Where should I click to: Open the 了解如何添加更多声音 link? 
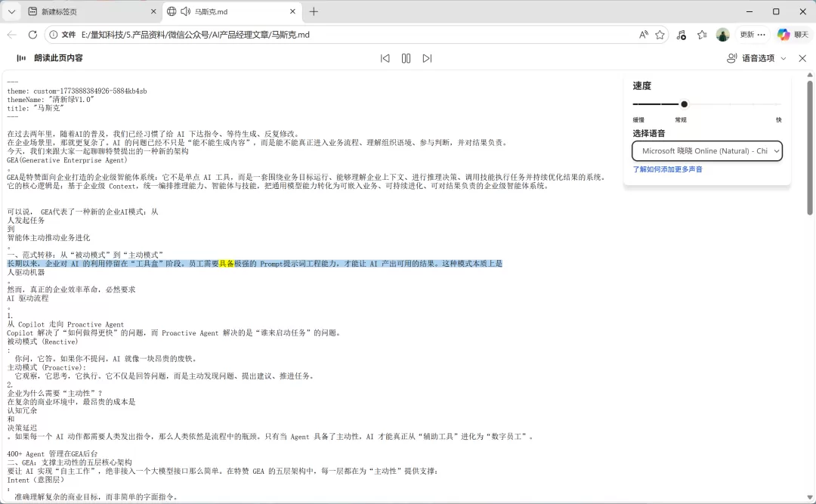[x=667, y=169]
